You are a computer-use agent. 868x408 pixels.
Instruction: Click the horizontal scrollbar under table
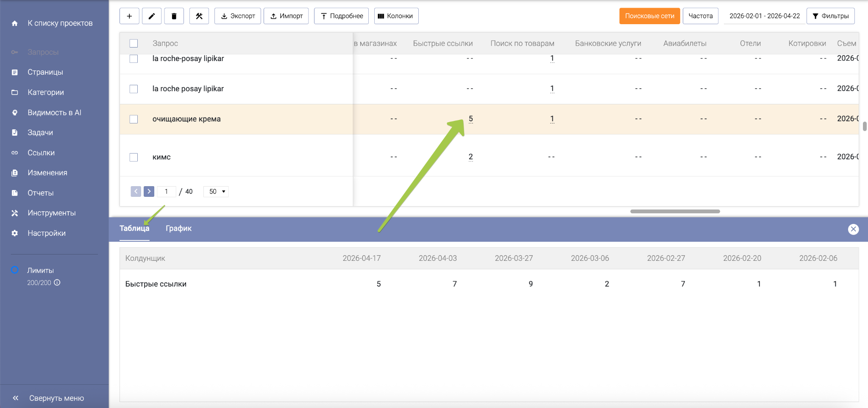pyautogui.click(x=675, y=211)
